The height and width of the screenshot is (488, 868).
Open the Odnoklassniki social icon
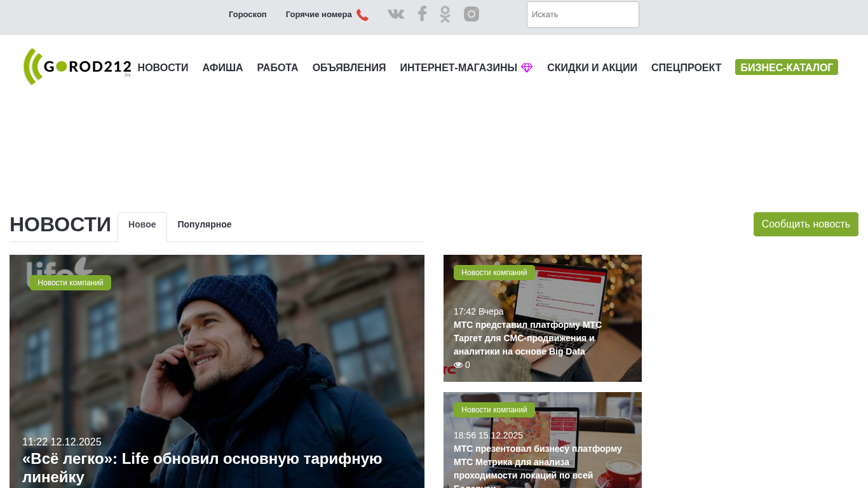coord(445,14)
